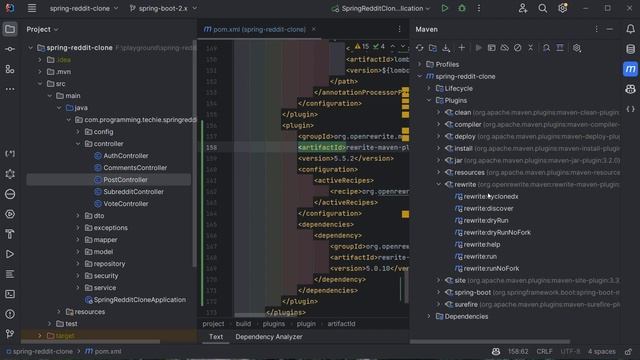Click the CRLF line separator status
Image resolution: width=640 pixels, height=360 pixels.
click(x=544, y=351)
